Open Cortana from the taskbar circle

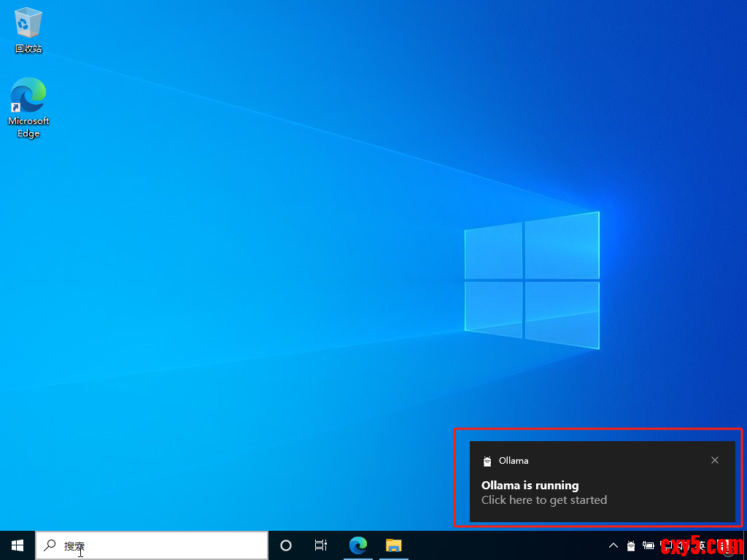click(x=286, y=545)
